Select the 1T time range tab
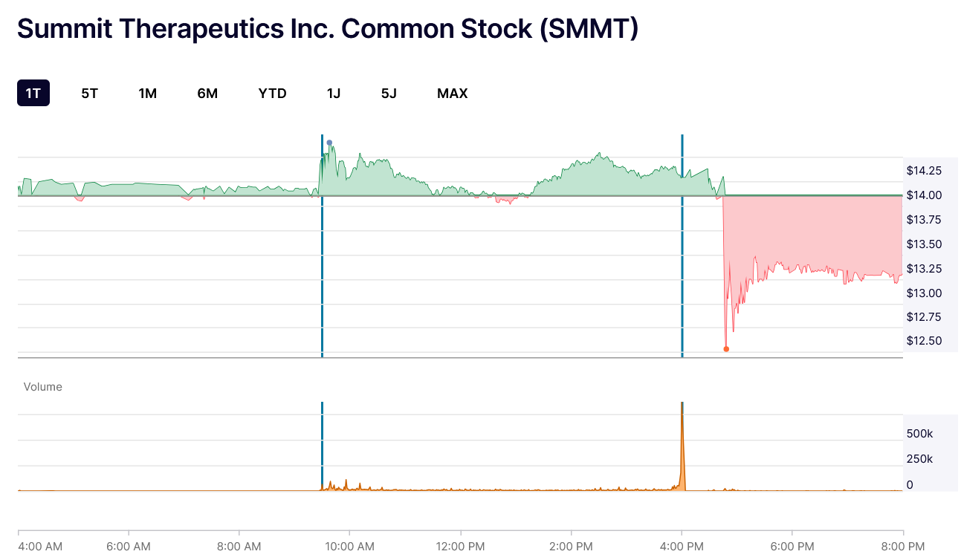 tap(33, 93)
